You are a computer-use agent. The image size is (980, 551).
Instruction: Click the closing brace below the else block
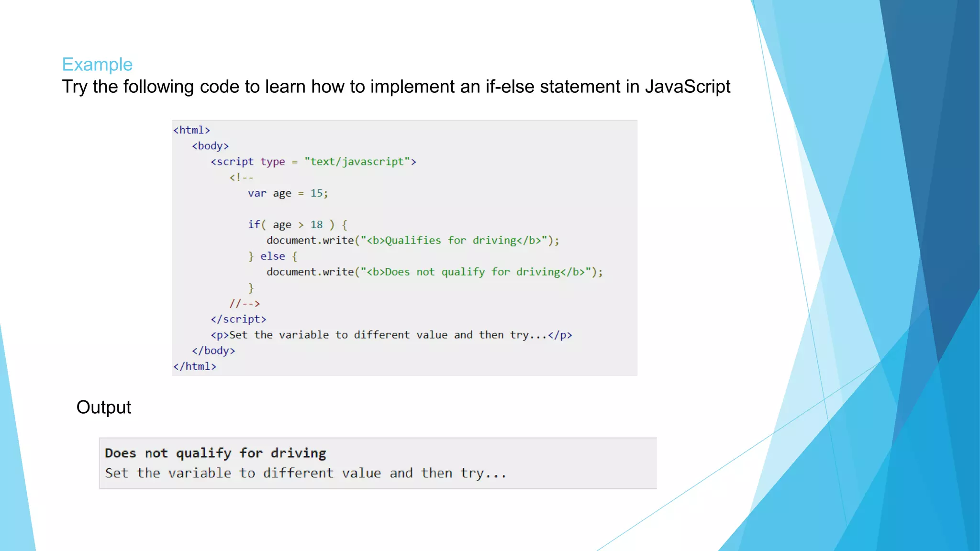[x=251, y=288]
